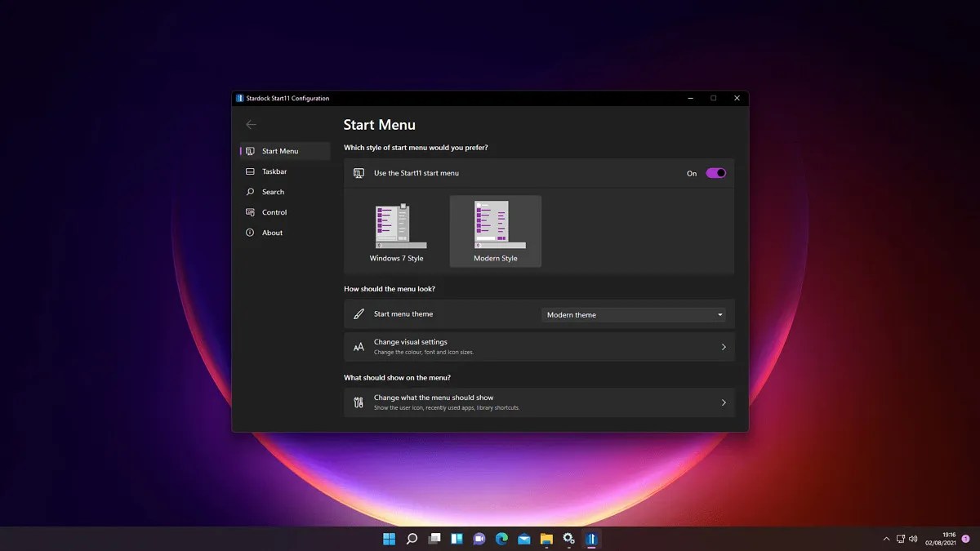This screenshot has width=980, height=551.
Task: Switch to the About section
Action: (x=272, y=233)
